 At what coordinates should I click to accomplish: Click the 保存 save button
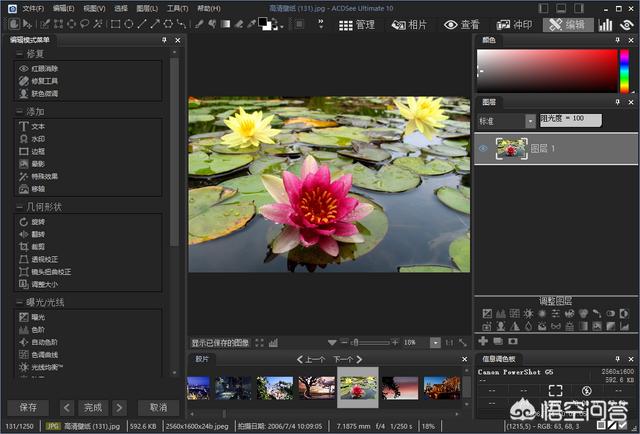click(28, 407)
